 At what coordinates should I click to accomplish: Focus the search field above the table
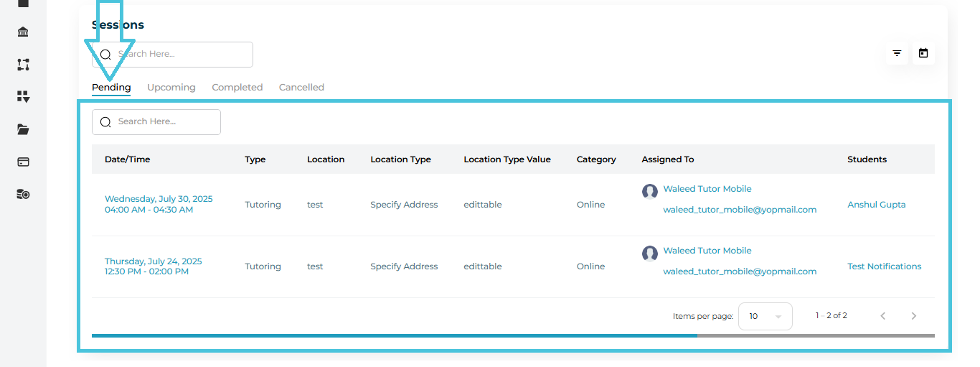point(165,122)
